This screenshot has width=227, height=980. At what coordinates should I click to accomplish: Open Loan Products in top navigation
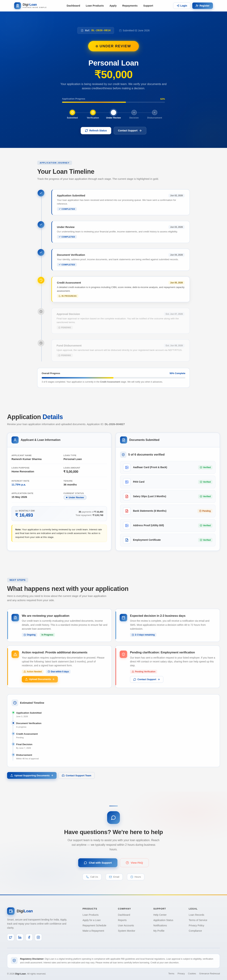[x=95, y=6]
